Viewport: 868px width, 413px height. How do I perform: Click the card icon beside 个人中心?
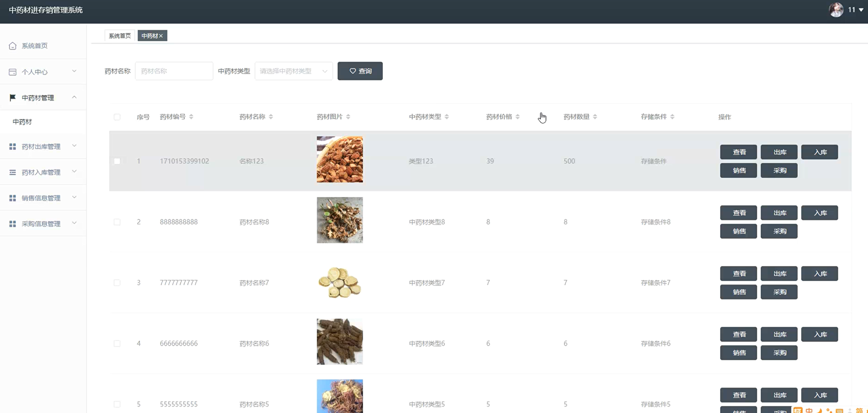tap(12, 72)
